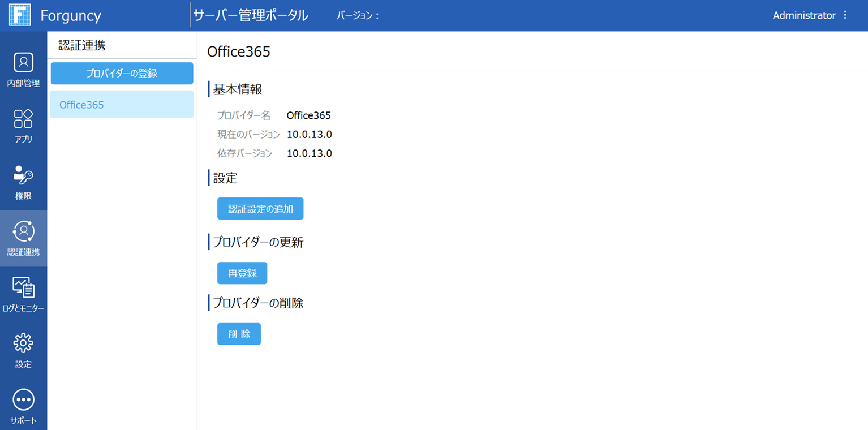This screenshot has width=868, height=430.
Task: Select Office365 in the provider list
Action: [122, 105]
